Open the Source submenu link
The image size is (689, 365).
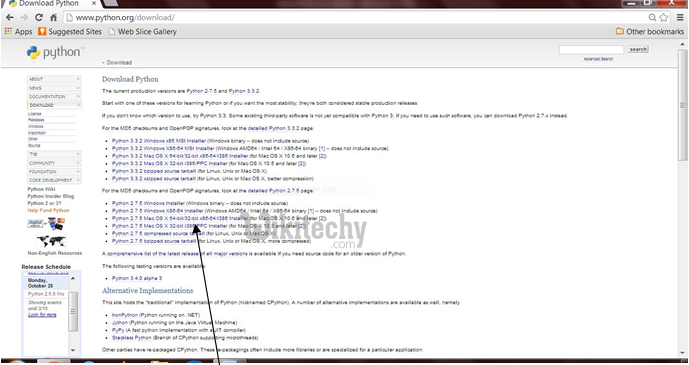34,145
